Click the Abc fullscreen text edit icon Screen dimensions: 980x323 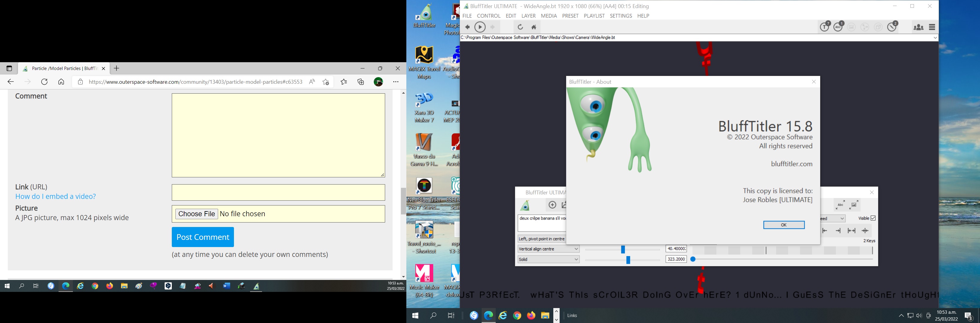point(840,205)
